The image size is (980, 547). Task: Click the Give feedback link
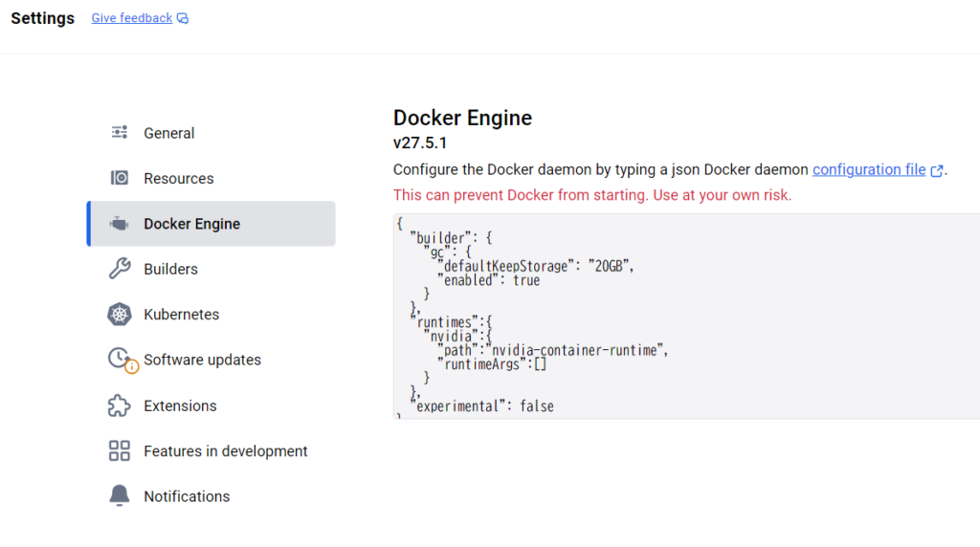[x=132, y=18]
